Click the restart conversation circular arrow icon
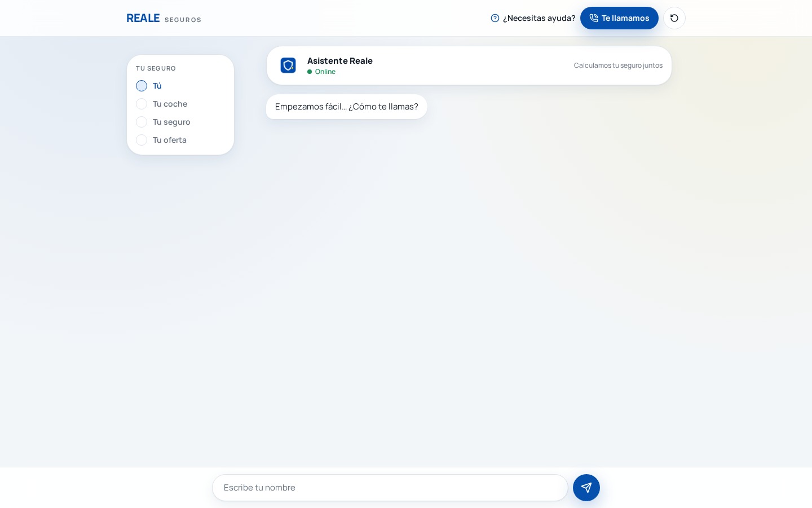812x508 pixels. [674, 18]
